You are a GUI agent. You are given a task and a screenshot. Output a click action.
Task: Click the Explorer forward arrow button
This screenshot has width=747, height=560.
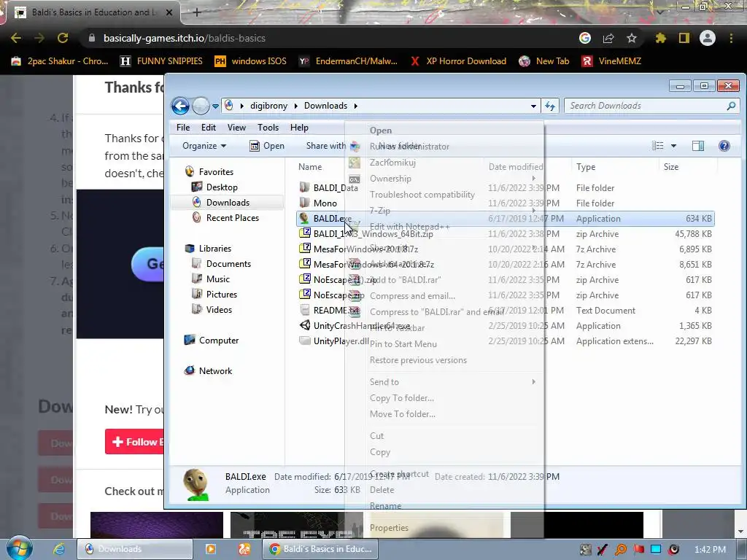(x=201, y=106)
